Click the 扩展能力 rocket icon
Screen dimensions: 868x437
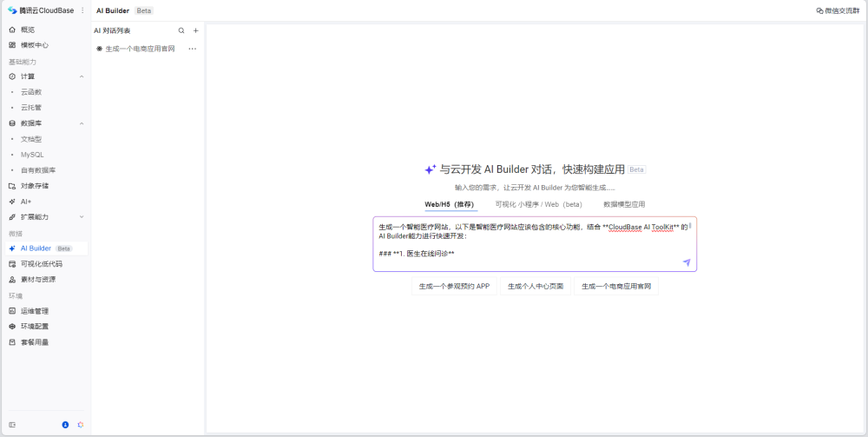coord(12,217)
